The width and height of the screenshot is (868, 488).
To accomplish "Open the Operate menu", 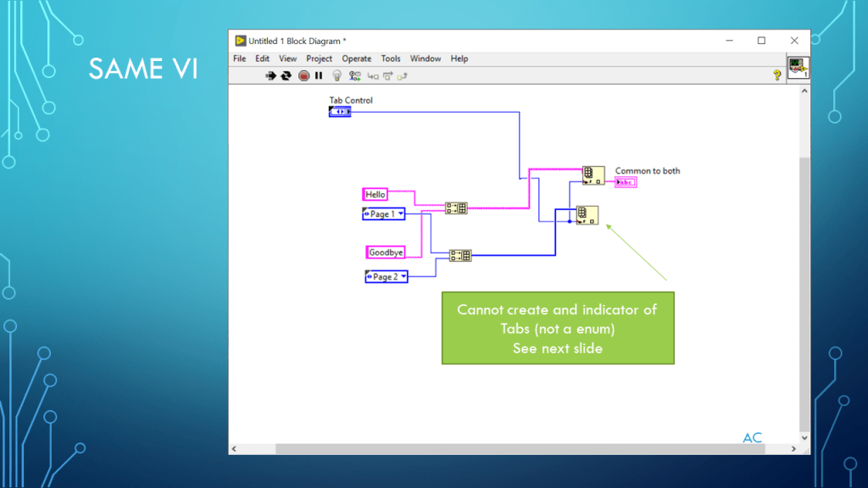I will tap(356, 58).
